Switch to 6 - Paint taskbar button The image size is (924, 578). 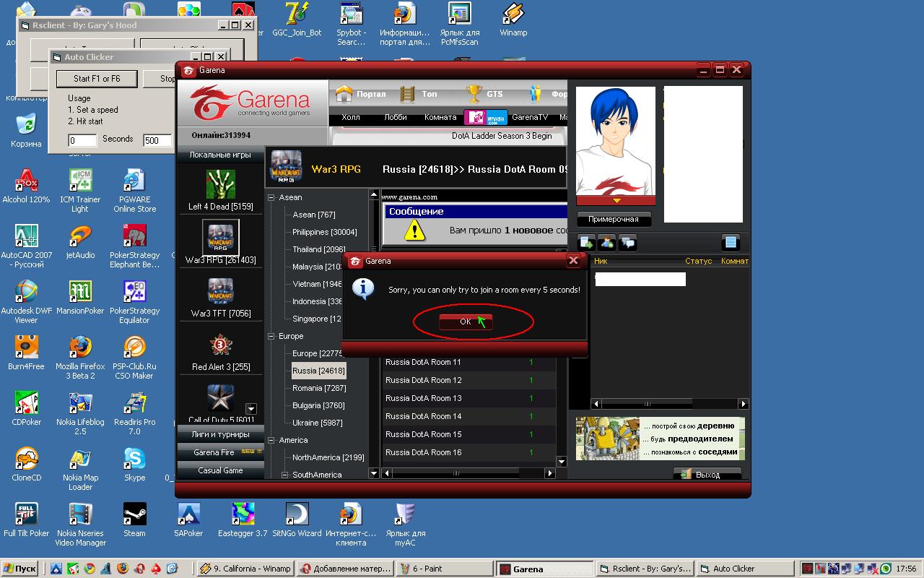point(444,569)
